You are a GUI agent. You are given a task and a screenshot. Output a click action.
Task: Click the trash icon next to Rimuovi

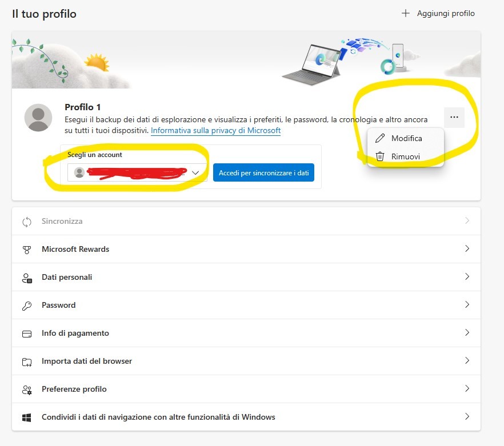pyautogui.click(x=380, y=156)
